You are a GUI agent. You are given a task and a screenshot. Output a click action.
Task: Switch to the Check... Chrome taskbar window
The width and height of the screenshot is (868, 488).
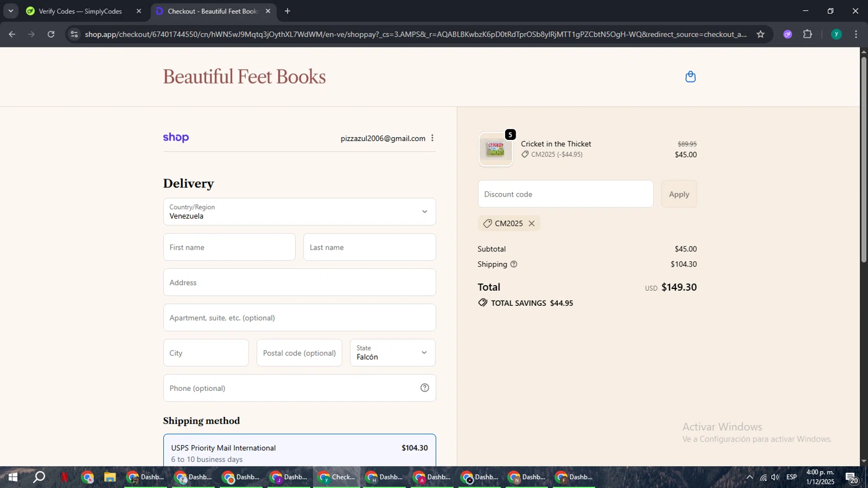pyautogui.click(x=337, y=477)
